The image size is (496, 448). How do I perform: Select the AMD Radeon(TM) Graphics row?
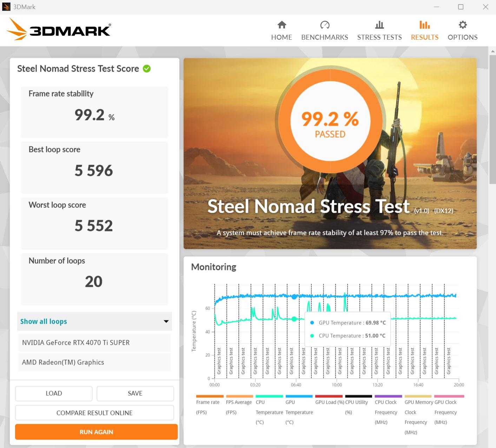[94, 362]
